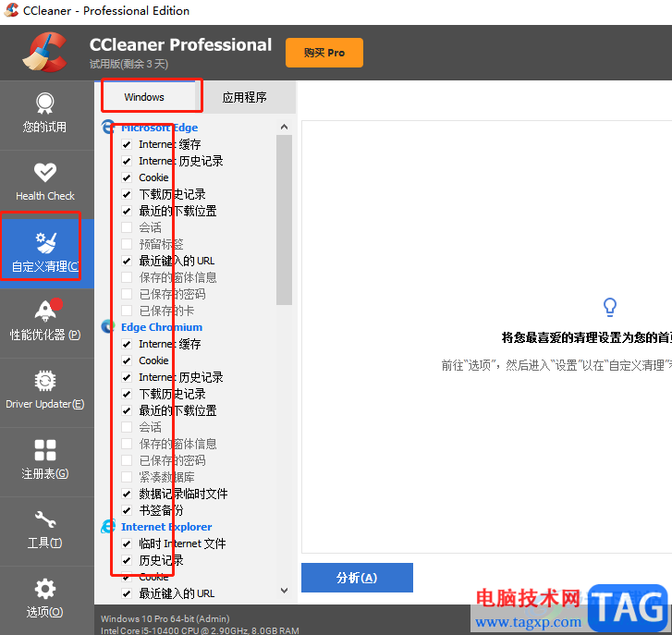
Task: Uncheck Microsoft Edge Internet 历史记录
Action: 127,161
